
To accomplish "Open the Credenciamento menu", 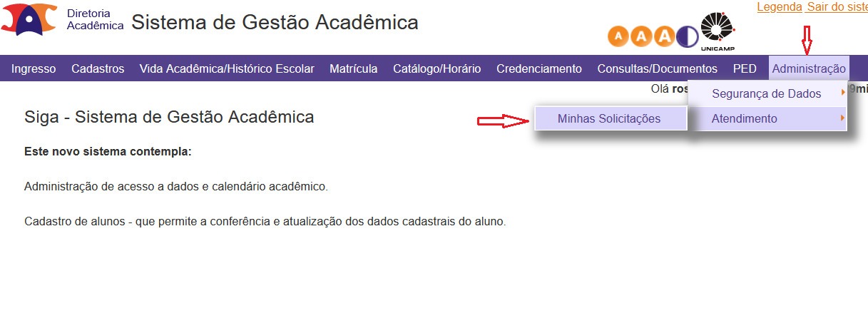I will click(539, 68).
